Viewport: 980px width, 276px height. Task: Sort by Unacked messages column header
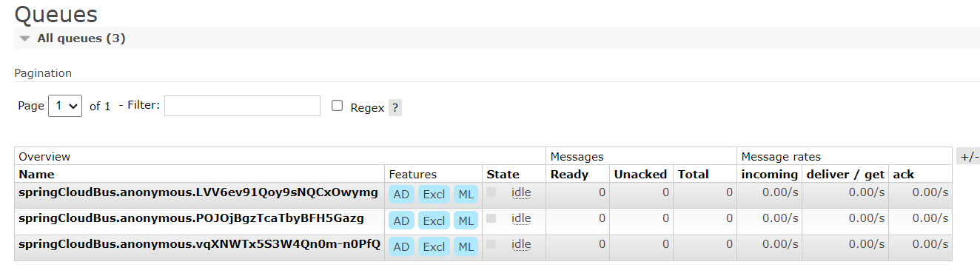[640, 175]
